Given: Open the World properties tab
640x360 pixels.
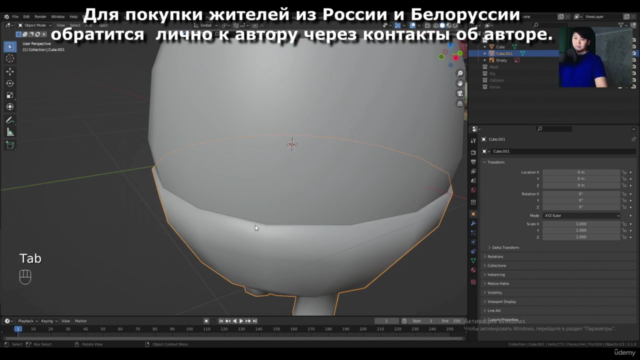Looking at the screenshot, I should pos(473,190).
